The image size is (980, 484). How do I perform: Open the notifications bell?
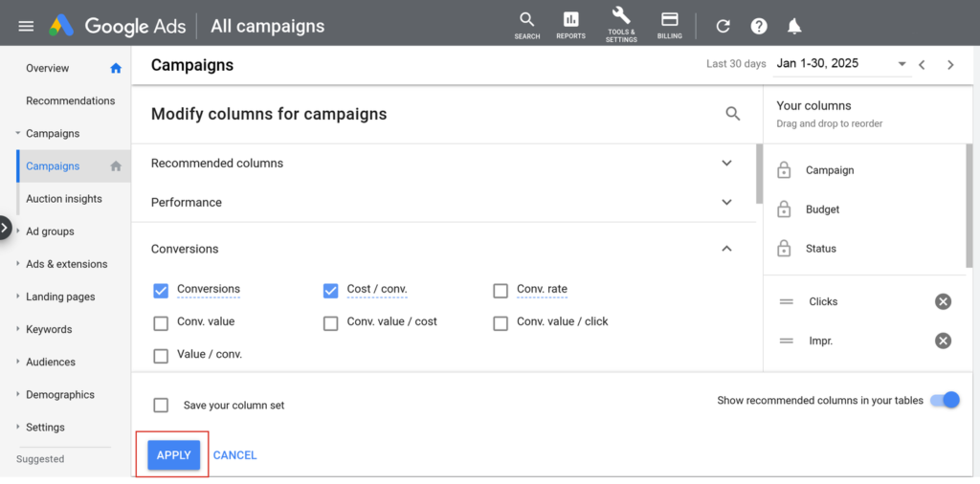[794, 26]
